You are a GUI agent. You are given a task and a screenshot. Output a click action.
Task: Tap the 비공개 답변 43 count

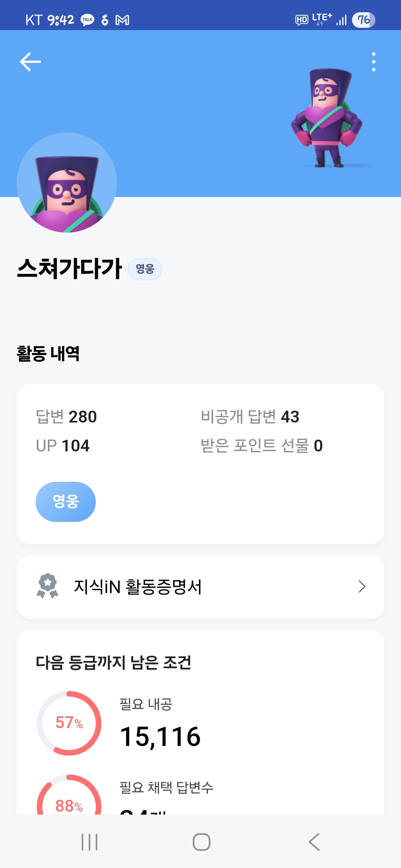pyautogui.click(x=250, y=417)
